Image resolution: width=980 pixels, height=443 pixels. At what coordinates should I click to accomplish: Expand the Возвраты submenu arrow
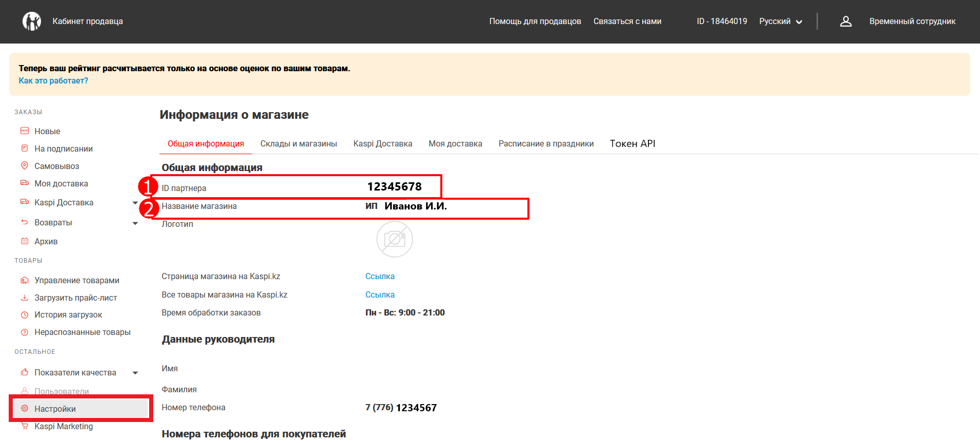coord(135,223)
